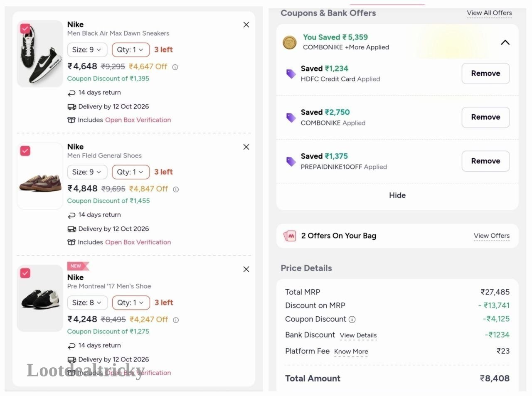
Task: Open Coupon Discount info icon in Price Details
Action: click(x=352, y=320)
